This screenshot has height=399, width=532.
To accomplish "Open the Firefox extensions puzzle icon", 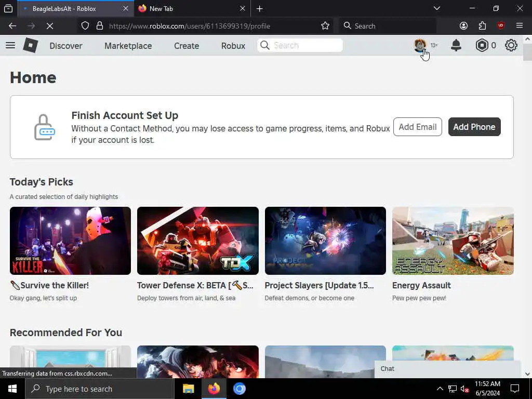I will 482,26.
